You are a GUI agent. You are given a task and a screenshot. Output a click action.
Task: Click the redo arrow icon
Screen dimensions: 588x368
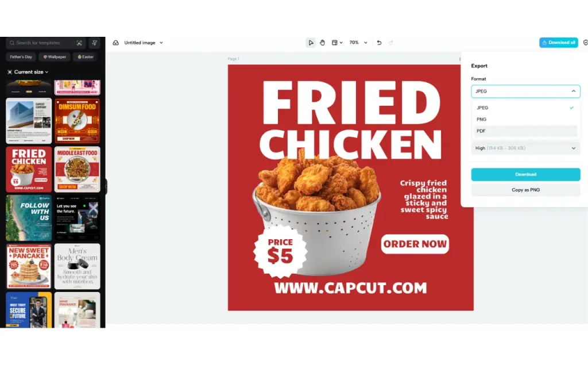pos(390,43)
